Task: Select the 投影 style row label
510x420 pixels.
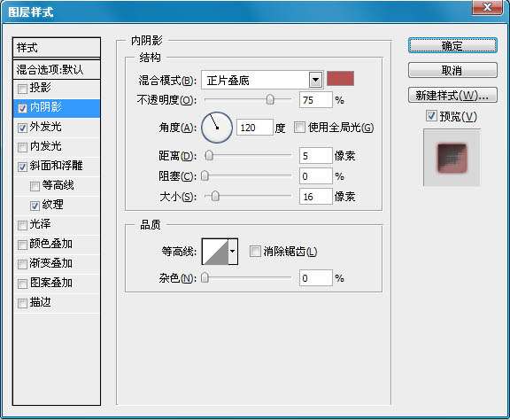Action: point(41,88)
